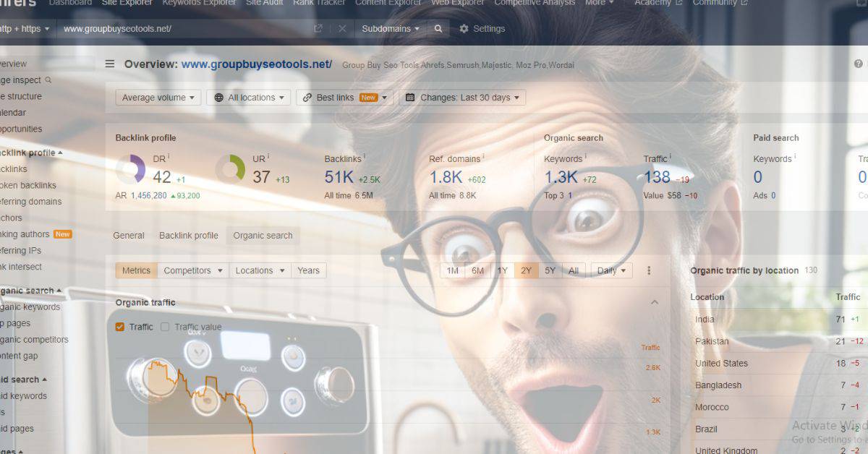868x454 pixels.
Task: Click the organic Traffic info icon
Action: click(x=671, y=156)
